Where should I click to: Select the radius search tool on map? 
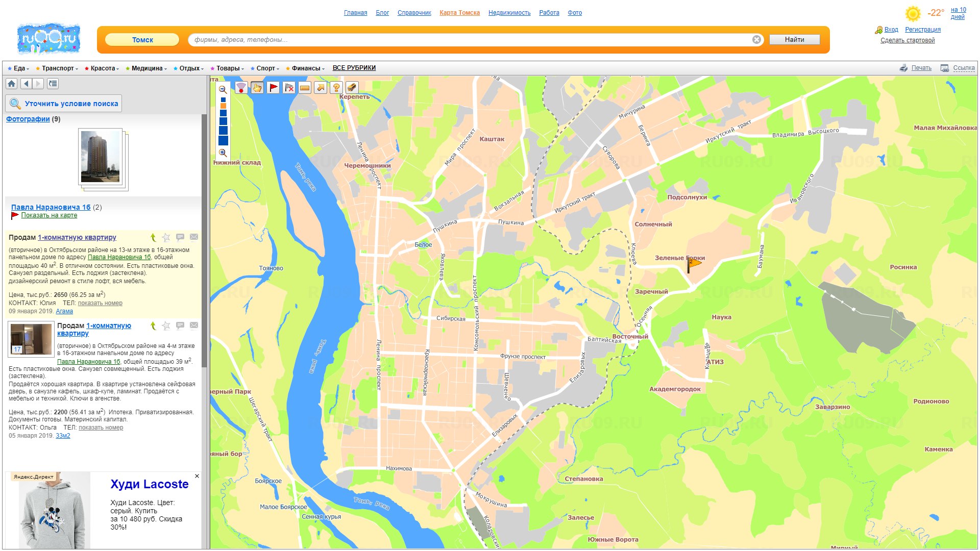click(241, 88)
